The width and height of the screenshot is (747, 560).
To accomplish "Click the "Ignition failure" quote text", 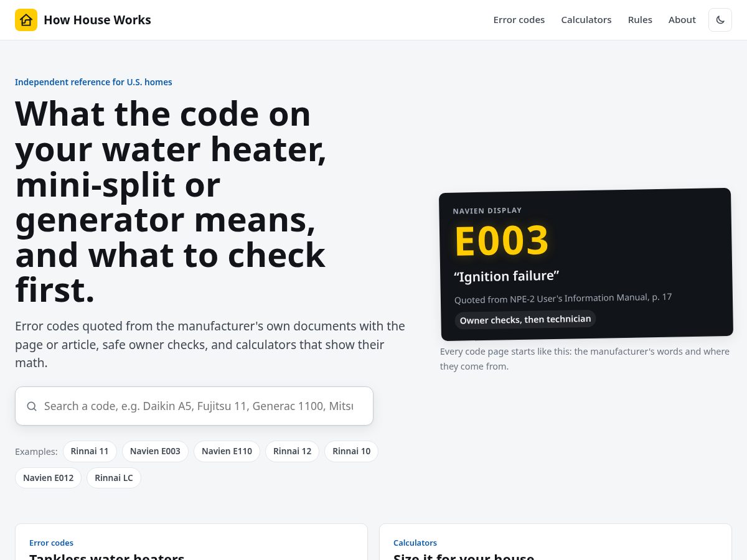I will click(x=507, y=276).
